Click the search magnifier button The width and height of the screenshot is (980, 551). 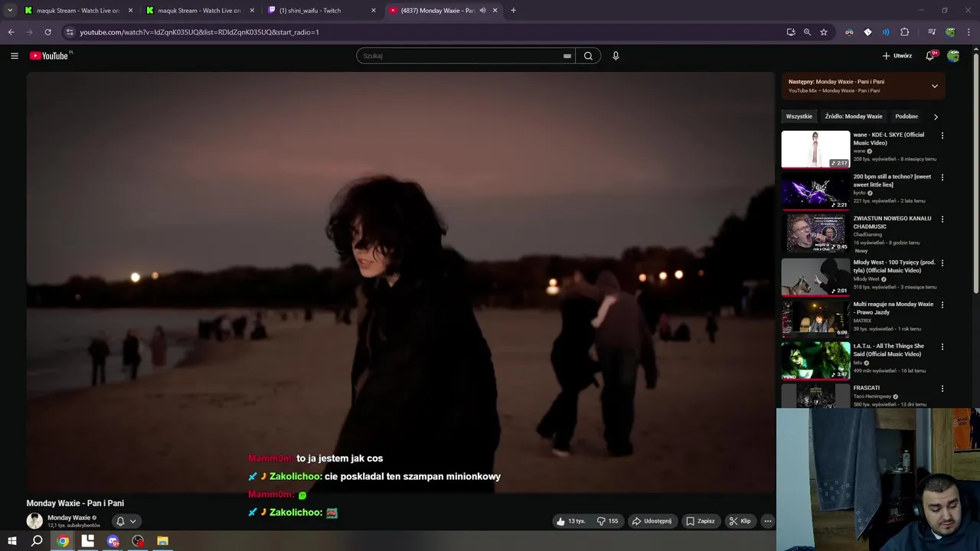588,56
